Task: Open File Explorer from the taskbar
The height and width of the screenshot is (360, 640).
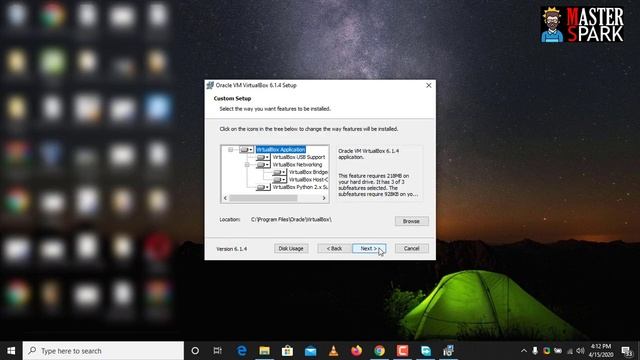Action: pyautogui.click(x=264, y=351)
